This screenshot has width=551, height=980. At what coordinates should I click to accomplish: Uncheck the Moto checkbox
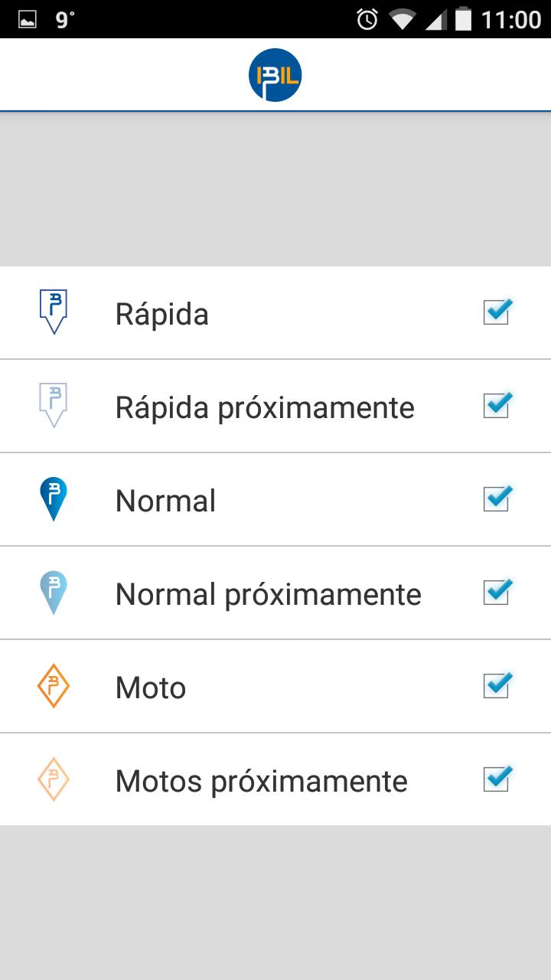(x=497, y=686)
